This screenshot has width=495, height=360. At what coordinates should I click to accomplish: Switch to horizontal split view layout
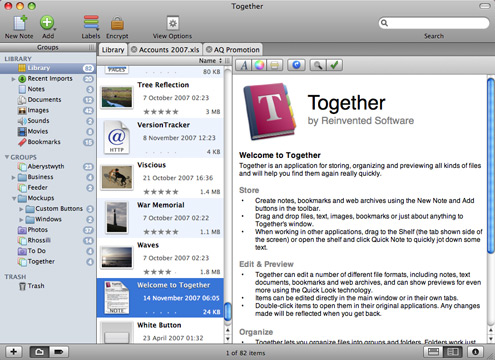click(x=433, y=352)
